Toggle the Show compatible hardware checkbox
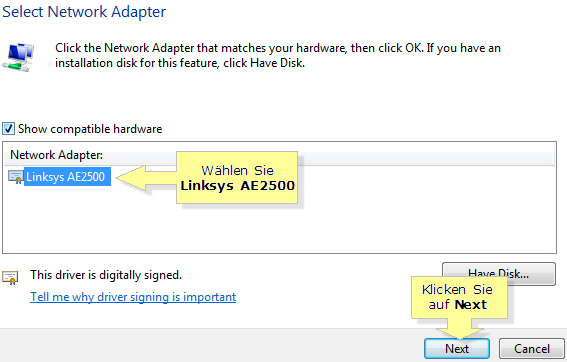 (8, 129)
